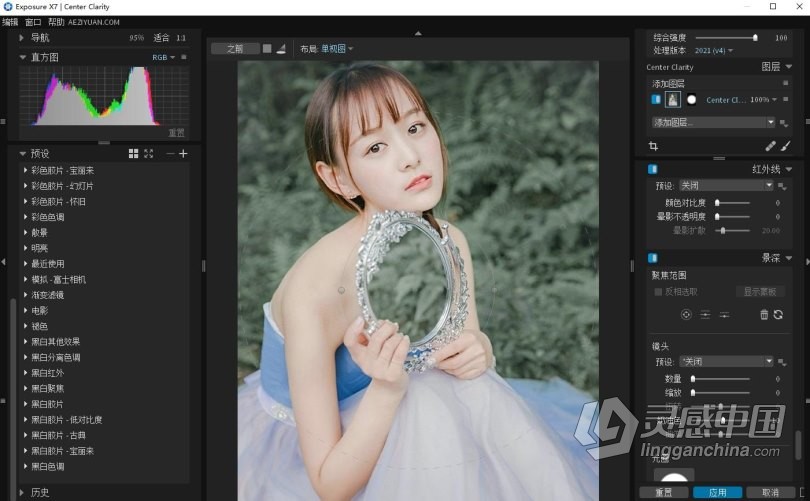
Task: Open the 红外线 预设 dropdown
Action: tap(726, 185)
